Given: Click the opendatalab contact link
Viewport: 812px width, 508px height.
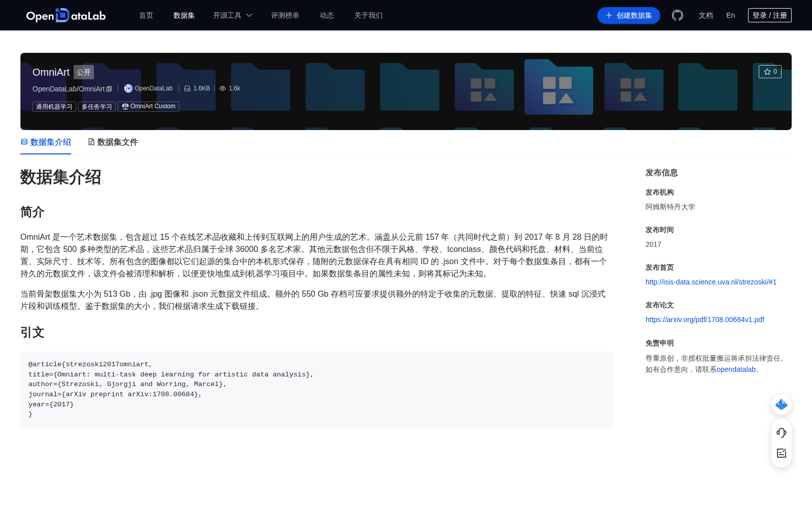Looking at the screenshot, I should pyautogui.click(x=736, y=369).
